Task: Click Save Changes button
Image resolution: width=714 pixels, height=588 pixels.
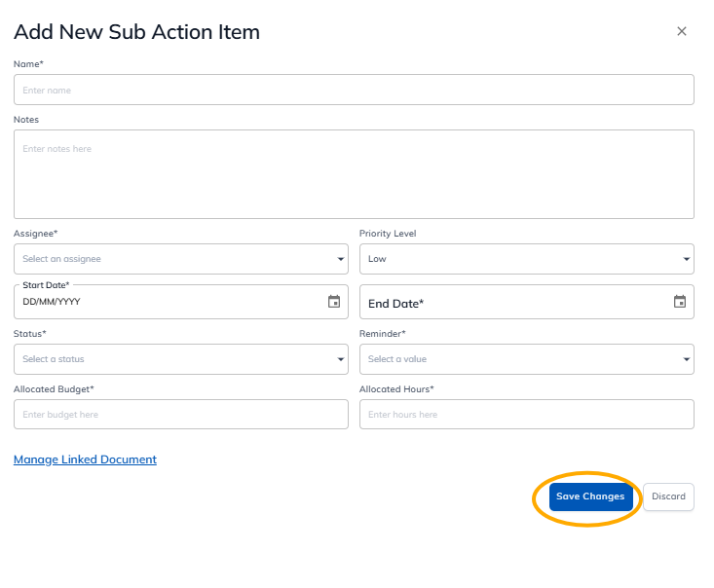Action: pos(590,496)
